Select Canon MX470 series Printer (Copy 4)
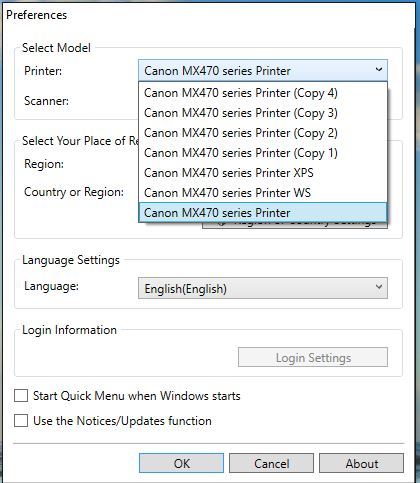This screenshot has height=483, width=420. coord(263,93)
